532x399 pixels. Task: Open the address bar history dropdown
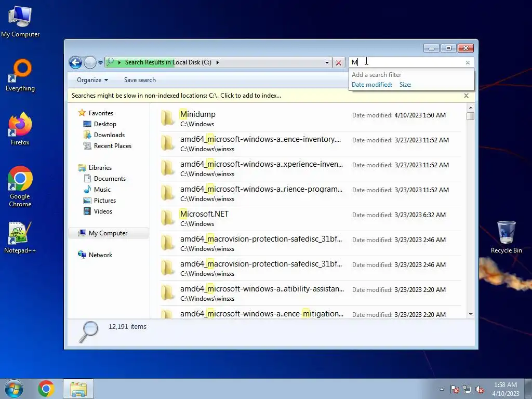[327, 63]
